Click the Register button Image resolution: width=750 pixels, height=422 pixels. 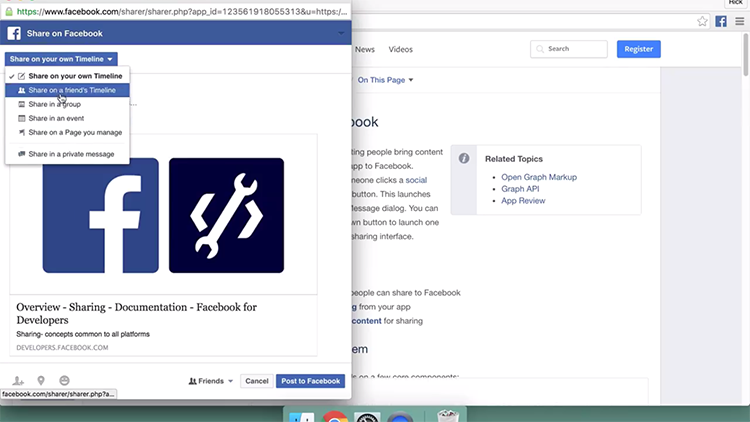click(x=639, y=49)
